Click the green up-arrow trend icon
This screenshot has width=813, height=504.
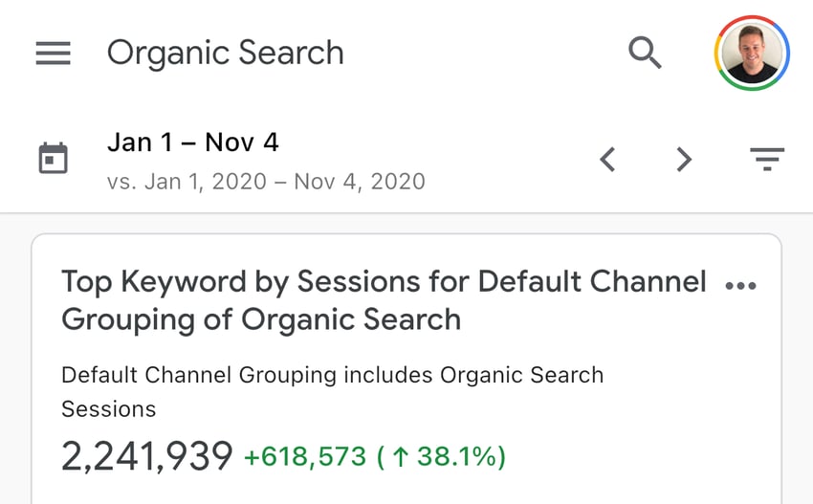click(400, 457)
